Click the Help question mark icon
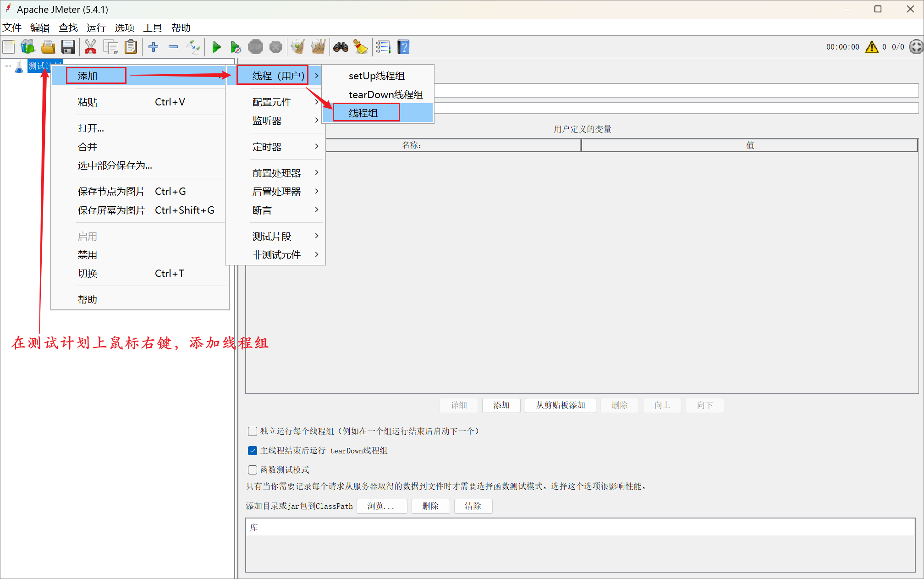This screenshot has height=579, width=924. click(x=403, y=47)
